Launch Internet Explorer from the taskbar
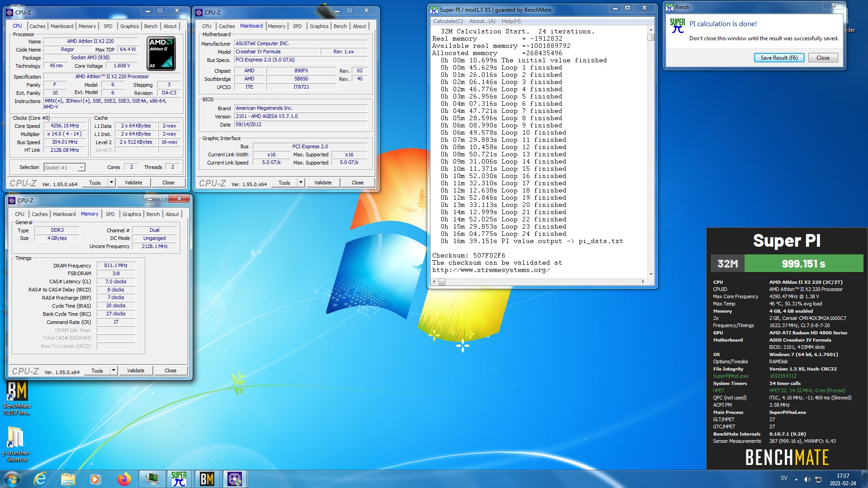This screenshot has width=868, height=488. [x=41, y=479]
